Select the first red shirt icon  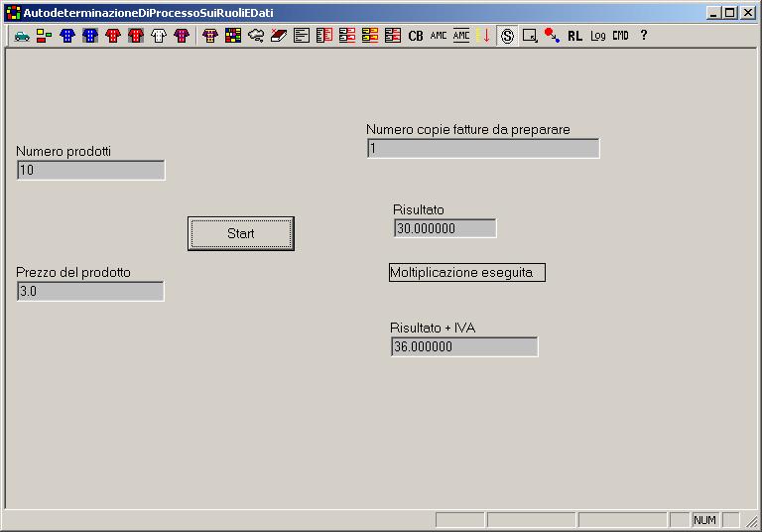[x=113, y=36]
